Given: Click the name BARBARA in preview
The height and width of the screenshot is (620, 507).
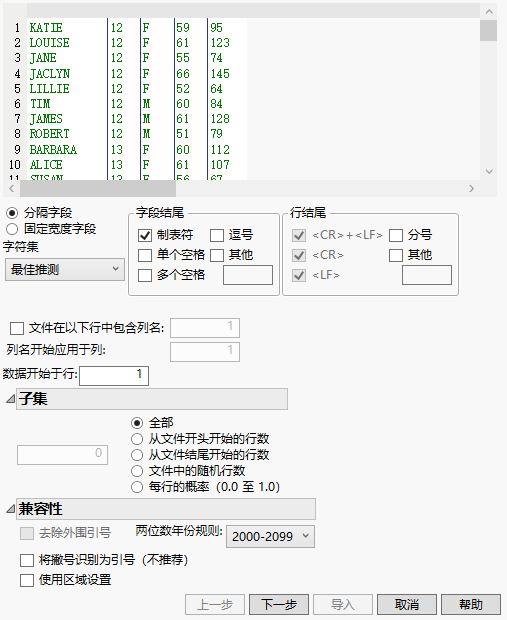Looking at the screenshot, I should (53, 150).
